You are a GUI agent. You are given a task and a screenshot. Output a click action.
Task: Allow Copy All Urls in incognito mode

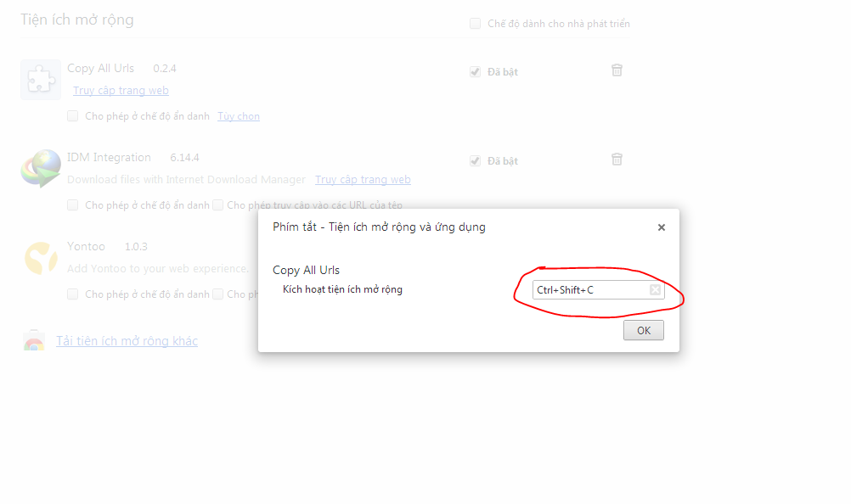(72, 116)
